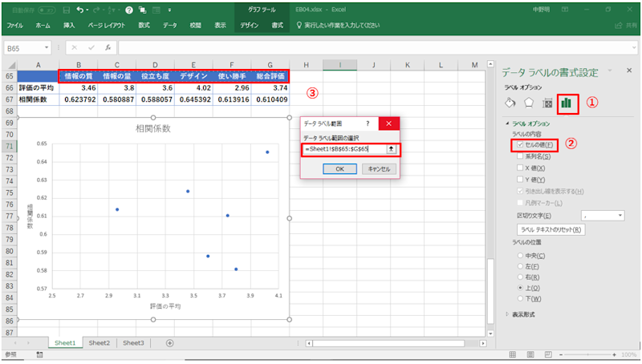Open the Name Box dropdown arrow
642x364 pixels.
tap(56, 48)
